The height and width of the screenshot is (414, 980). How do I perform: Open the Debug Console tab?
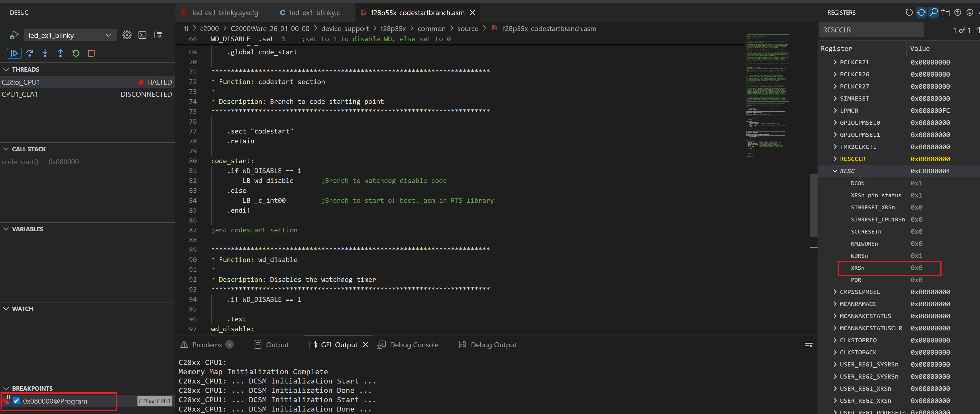coord(408,345)
